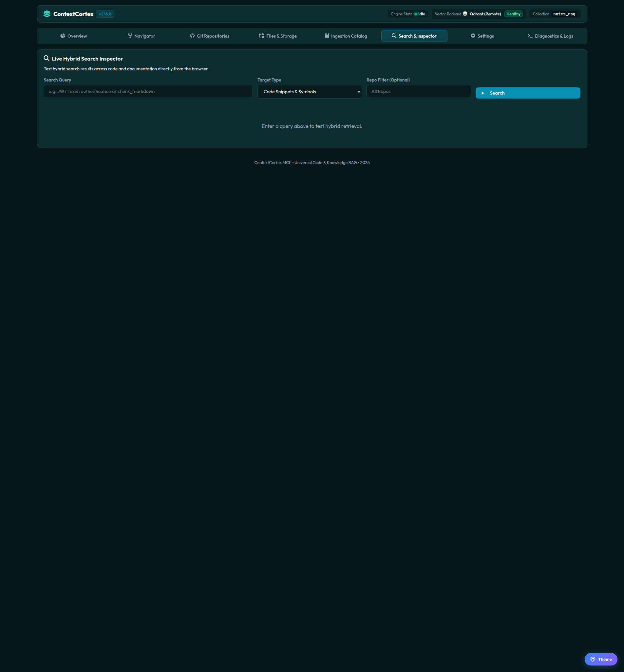The width and height of the screenshot is (624, 672).
Task: Click the Git Repositories GitHub icon
Action: [193, 36]
